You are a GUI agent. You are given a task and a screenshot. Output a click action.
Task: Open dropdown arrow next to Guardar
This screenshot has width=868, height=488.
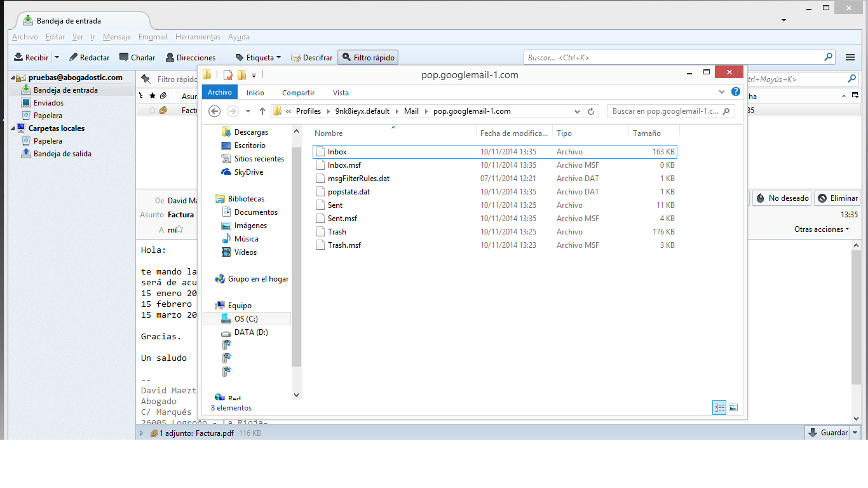click(x=855, y=433)
